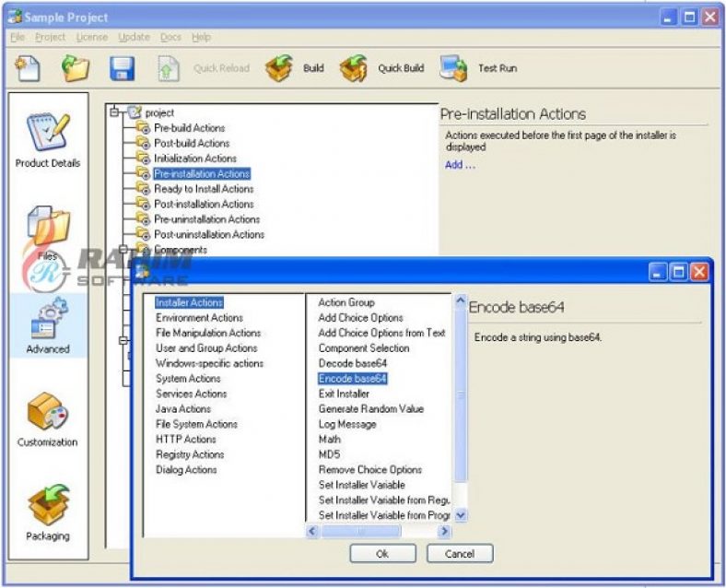Collapse the project root tree node

114,112
